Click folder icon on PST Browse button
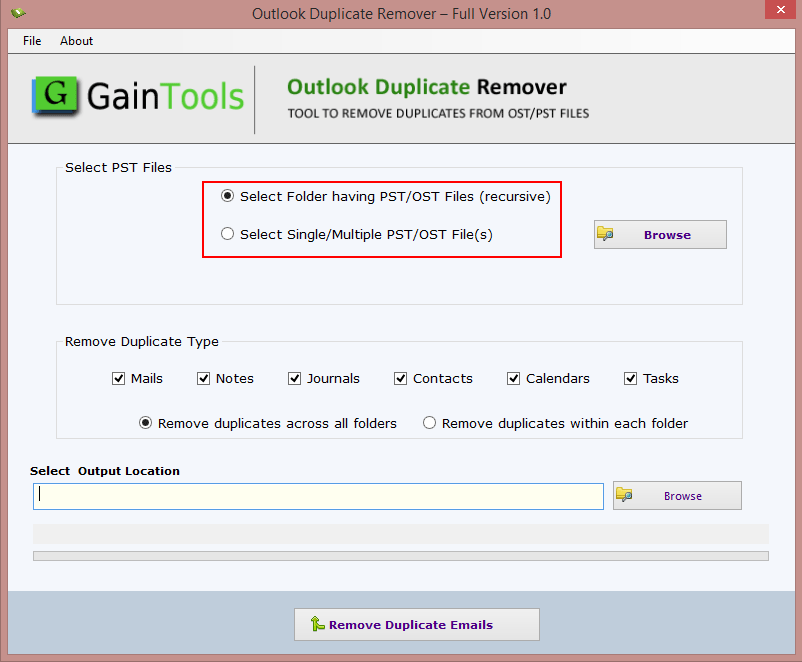This screenshot has height=662, width=802. pyautogui.click(x=606, y=235)
